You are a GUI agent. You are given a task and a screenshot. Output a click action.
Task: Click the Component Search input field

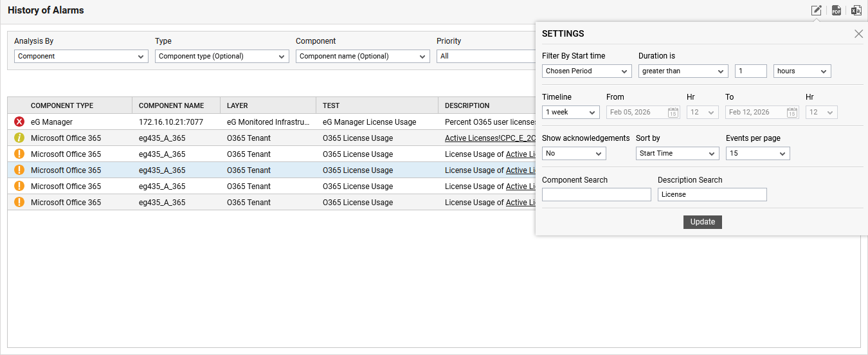click(596, 194)
